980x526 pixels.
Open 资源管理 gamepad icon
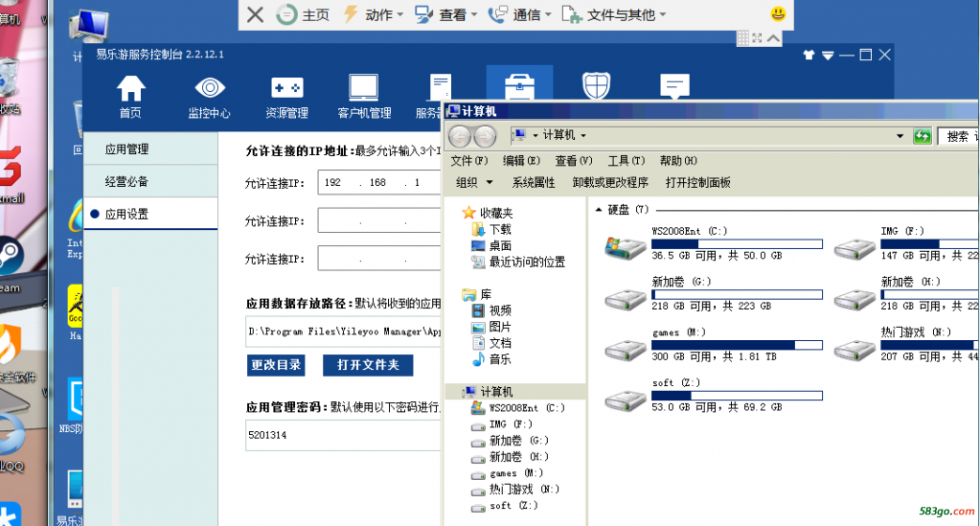coord(286,88)
